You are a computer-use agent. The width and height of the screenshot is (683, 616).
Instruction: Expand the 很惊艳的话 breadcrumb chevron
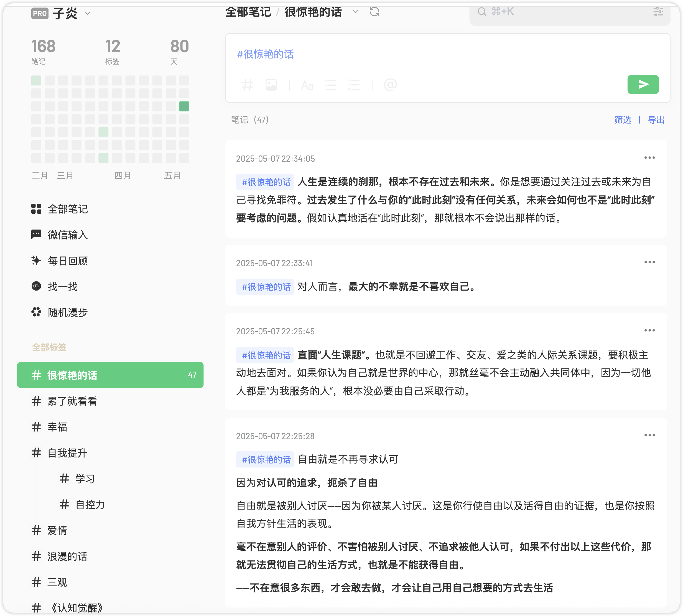coord(355,12)
